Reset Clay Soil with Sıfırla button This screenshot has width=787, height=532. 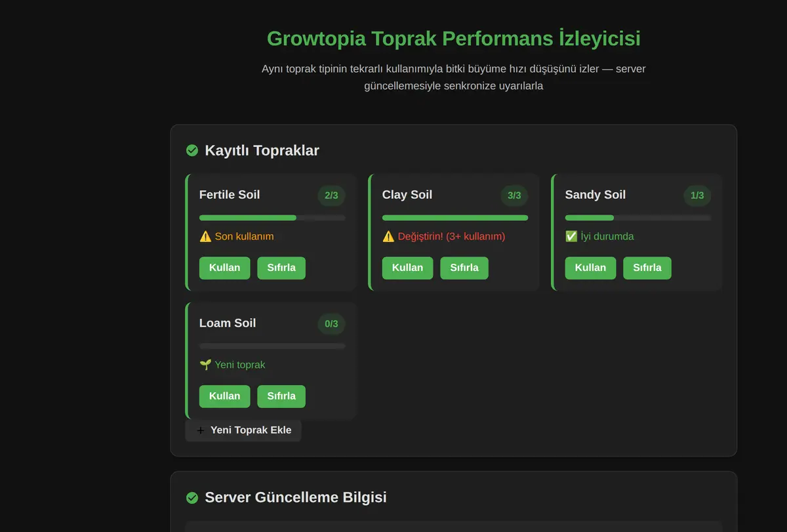(464, 268)
